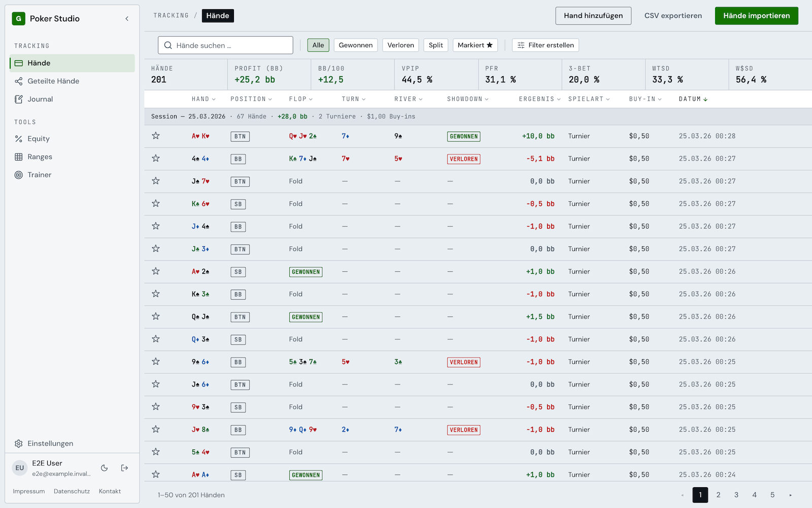This screenshot has width=812, height=508.
Task: Open the Turn column dropdown
Action: click(354, 99)
